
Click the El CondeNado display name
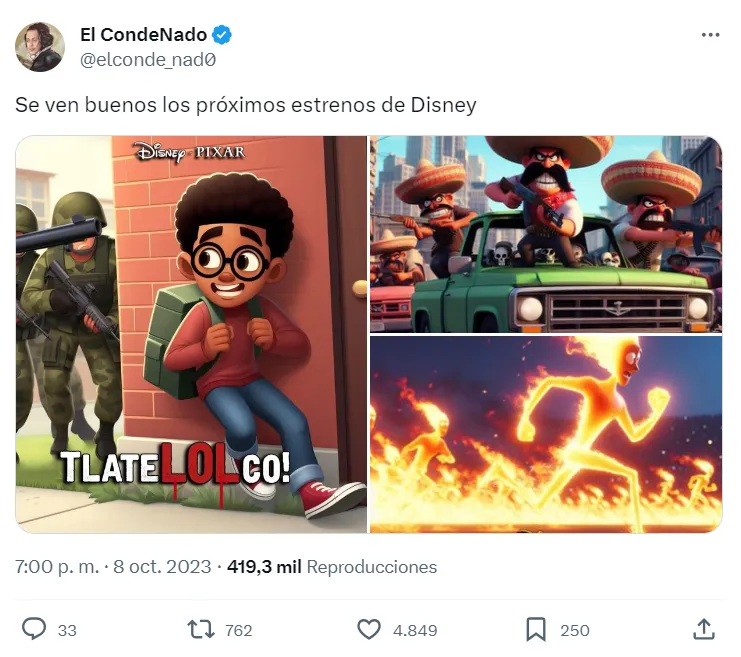[144, 35]
